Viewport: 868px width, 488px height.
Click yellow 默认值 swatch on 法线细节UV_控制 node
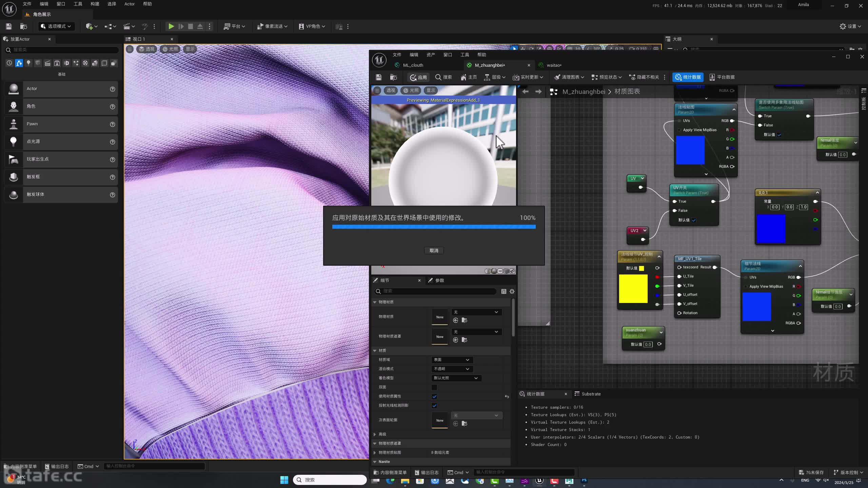[x=642, y=268]
